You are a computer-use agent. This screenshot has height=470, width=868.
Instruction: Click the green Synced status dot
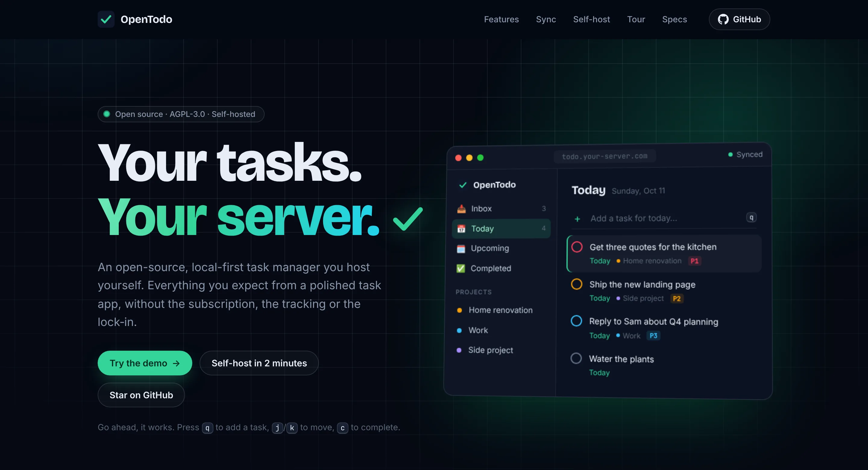click(730, 155)
